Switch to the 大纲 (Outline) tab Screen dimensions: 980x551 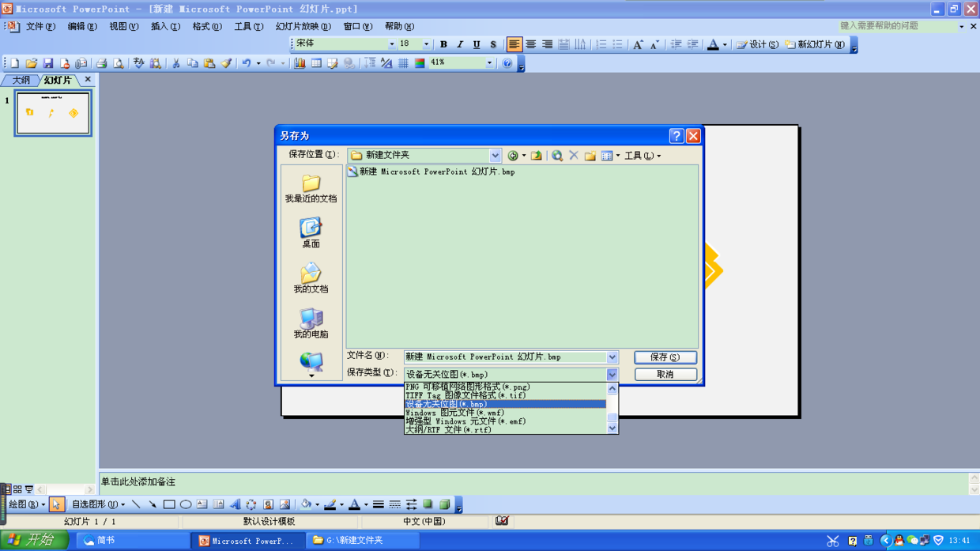21,81
